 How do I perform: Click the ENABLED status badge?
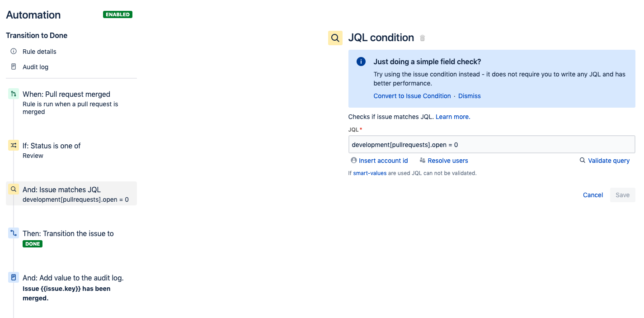[x=118, y=14]
